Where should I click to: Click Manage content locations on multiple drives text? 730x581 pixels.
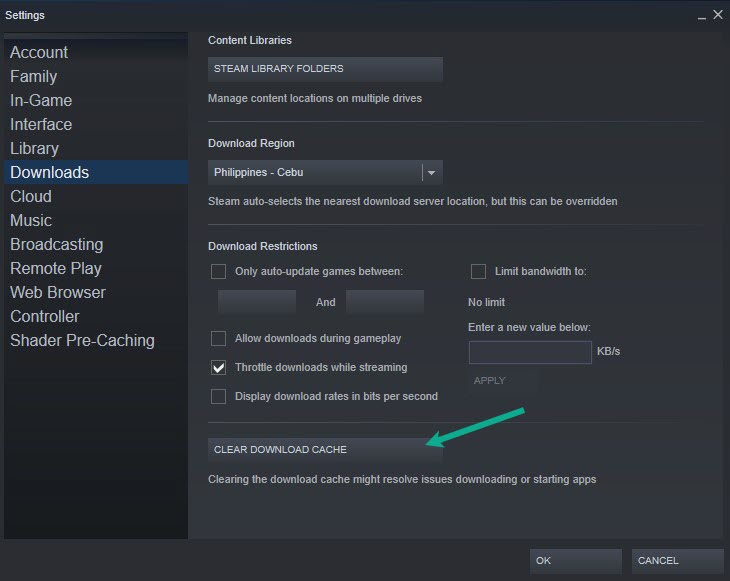pos(315,99)
